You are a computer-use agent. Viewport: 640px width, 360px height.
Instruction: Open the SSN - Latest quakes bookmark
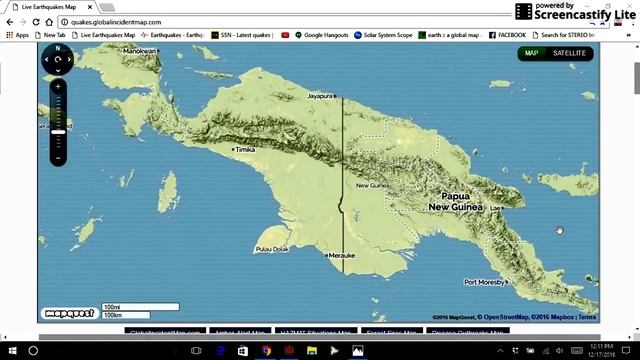242,35
